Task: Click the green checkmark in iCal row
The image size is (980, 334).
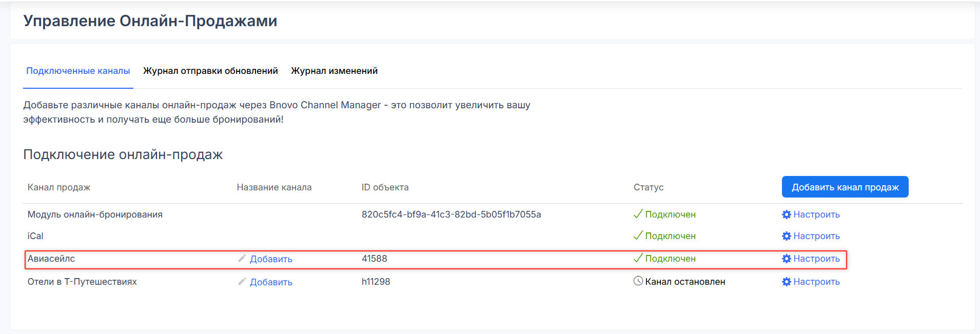Action: pyautogui.click(x=638, y=235)
